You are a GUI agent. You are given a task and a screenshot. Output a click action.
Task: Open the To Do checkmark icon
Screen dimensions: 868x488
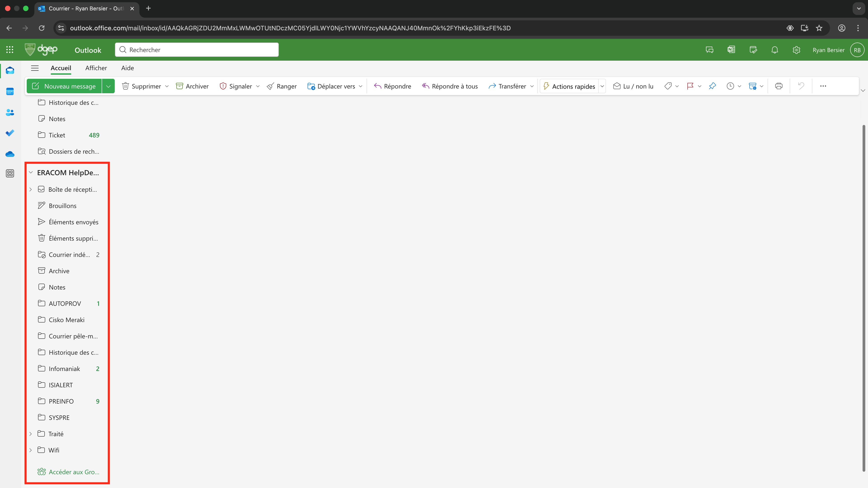click(10, 133)
